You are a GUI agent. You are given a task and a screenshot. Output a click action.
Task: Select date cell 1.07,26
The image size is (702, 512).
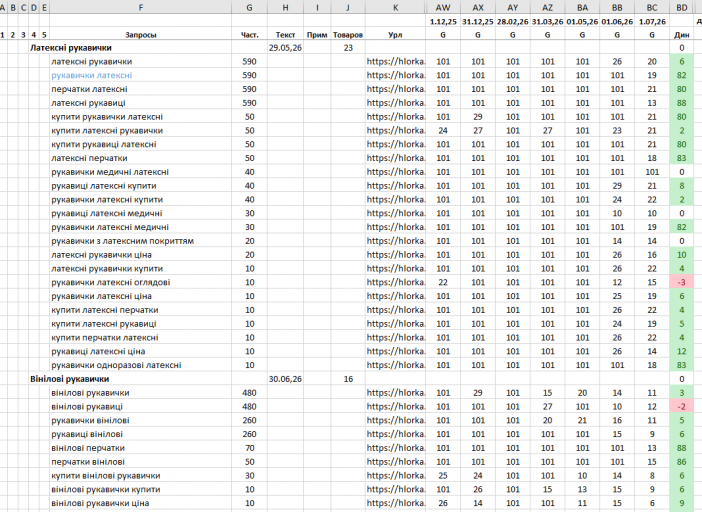click(652, 21)
